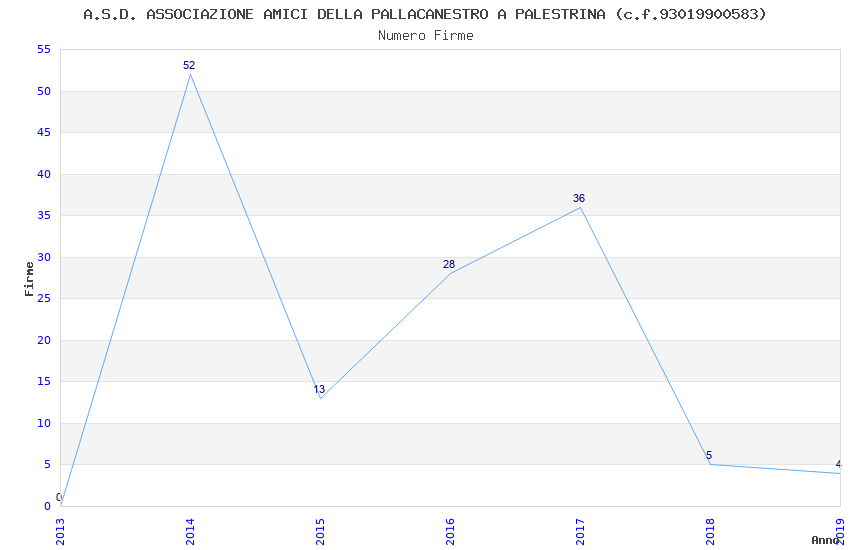Screen dimensions: 850x550
Task: Click the 55 y-axis tick label
Action: coord(42,50)
